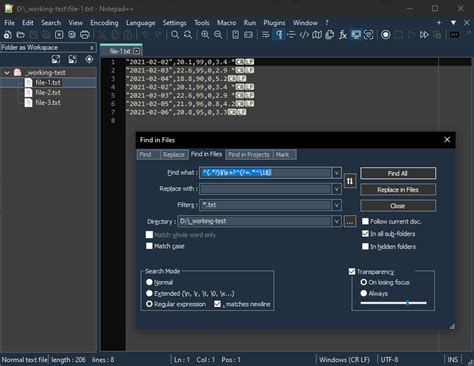Toggle the file Monitoring toolbar icon

click(368, 35)
